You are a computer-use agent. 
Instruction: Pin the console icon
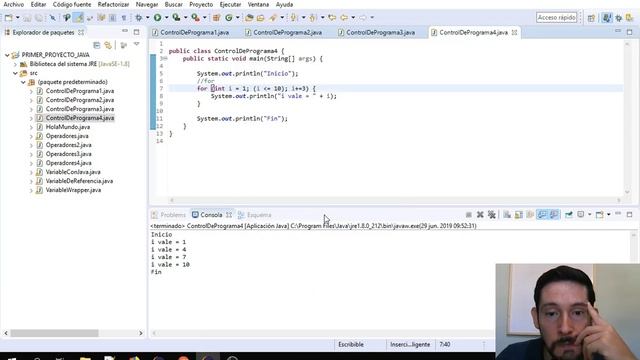click(569, 215)
